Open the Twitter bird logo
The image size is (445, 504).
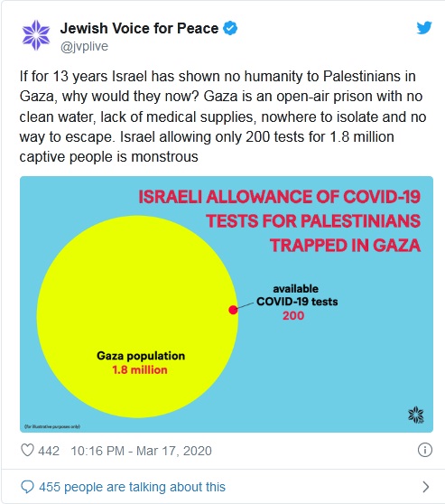424,28
